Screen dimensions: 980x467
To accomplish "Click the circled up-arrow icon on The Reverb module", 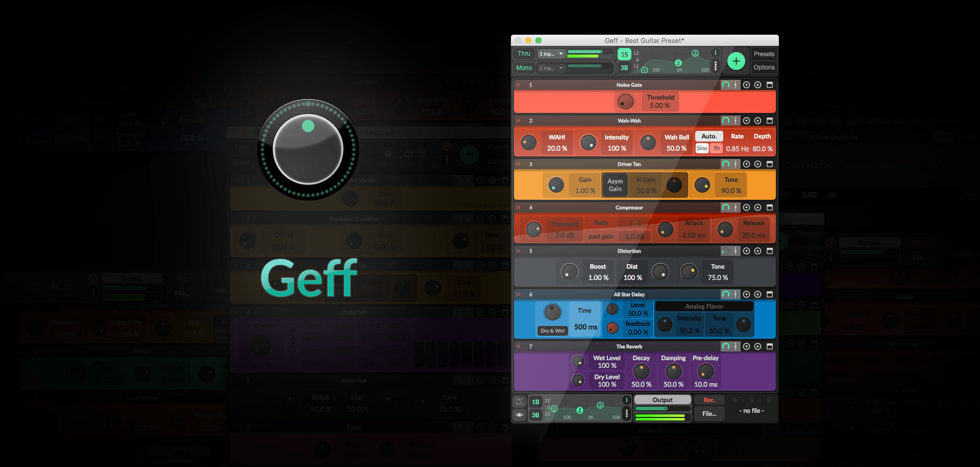I will click(757, 346).
